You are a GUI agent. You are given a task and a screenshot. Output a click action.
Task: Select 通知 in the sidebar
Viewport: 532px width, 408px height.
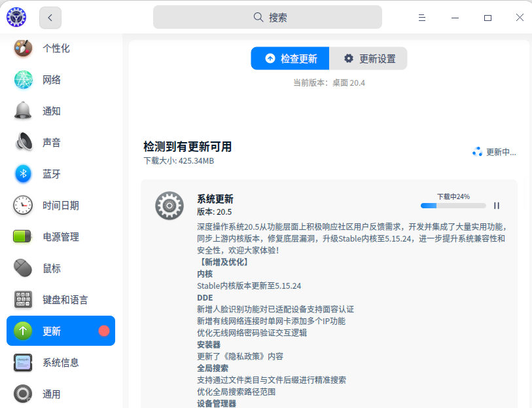click(x=61, y=111)
